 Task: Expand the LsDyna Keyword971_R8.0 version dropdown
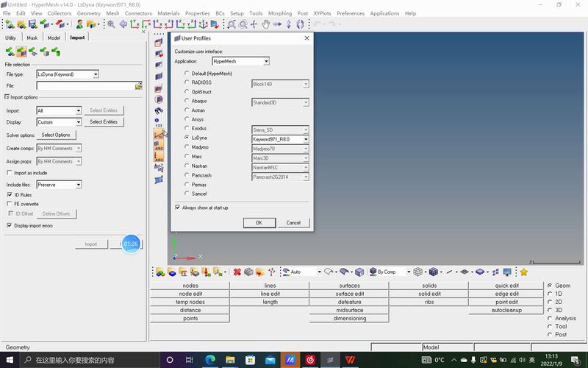point(306,138)
